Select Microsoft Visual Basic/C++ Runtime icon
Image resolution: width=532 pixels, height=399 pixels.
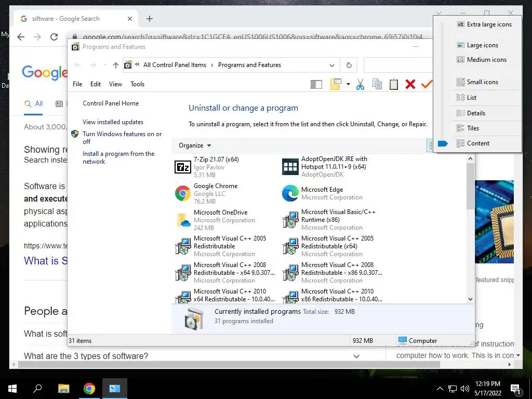click(290, 220)
